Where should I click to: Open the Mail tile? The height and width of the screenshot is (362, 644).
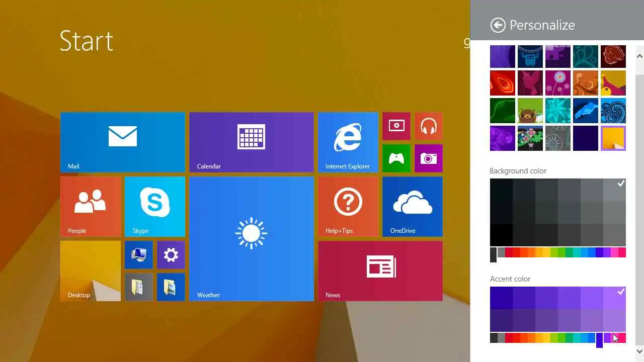pyautogui.click(x=123, y=142)
